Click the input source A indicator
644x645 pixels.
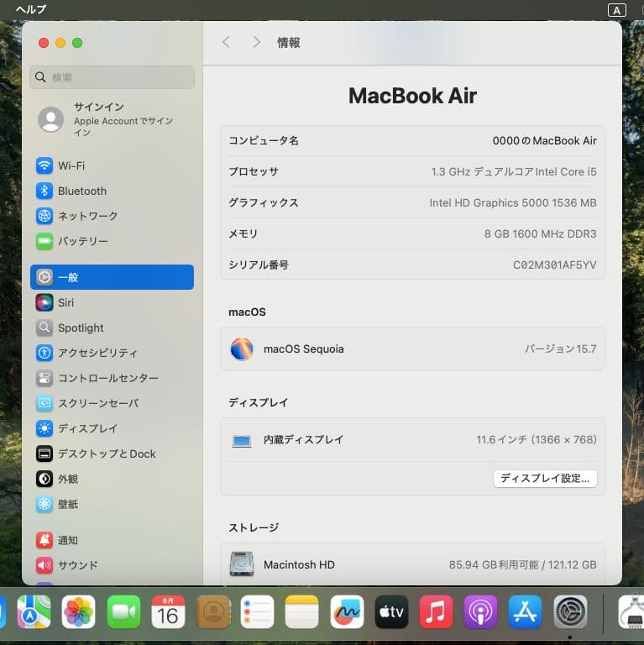(617, 10)
